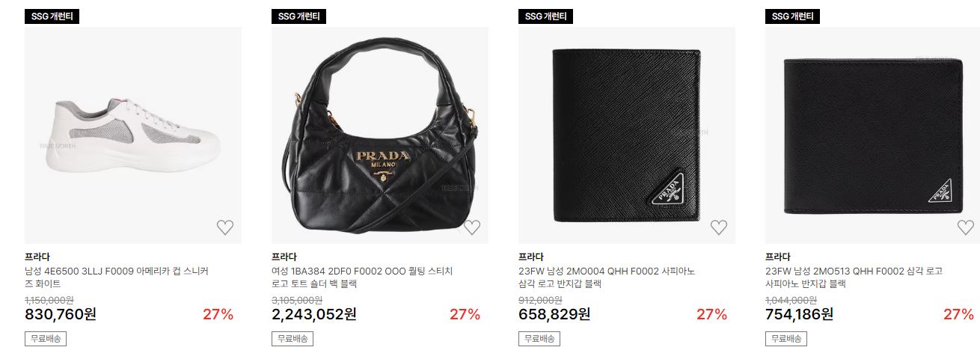Click the SSG 개런티 badge above the bag
Viewport: 980px width, 362px height.
(298, 16)
